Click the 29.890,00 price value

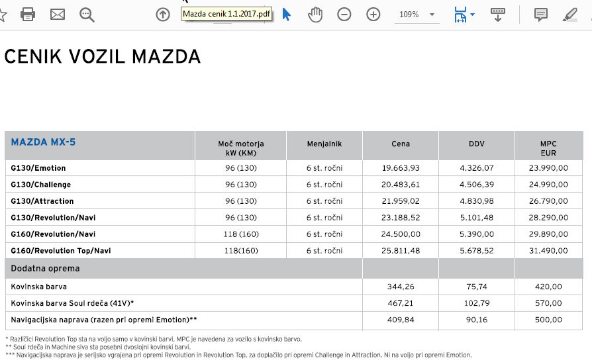[x=548, y=234]
